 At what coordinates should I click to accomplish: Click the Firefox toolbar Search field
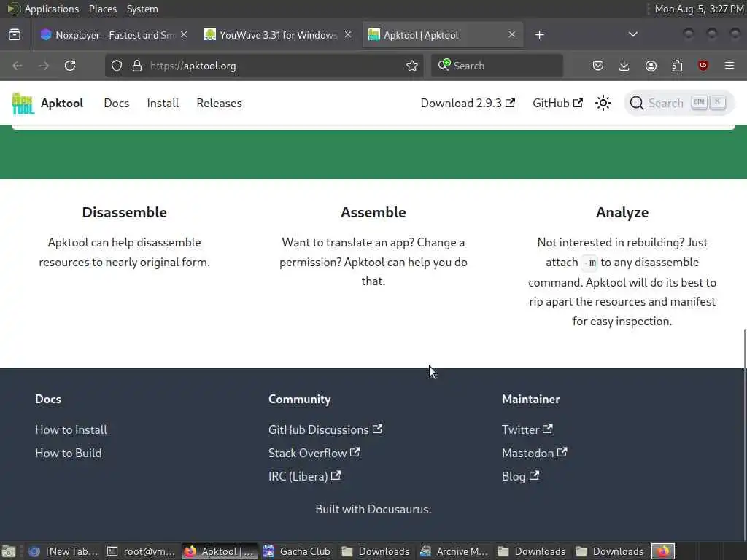[497, 66]
